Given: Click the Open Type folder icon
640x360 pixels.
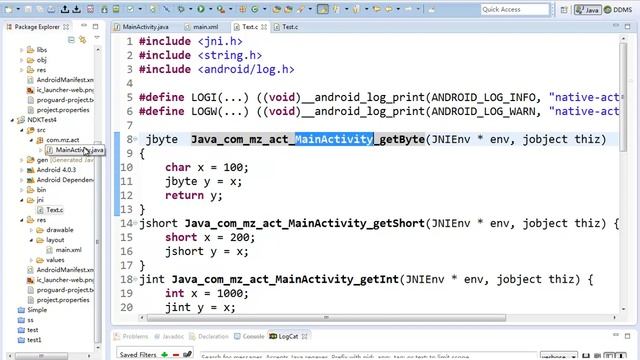Looking at the screenshot, I should pyautogui.click(x=277, y=9).
